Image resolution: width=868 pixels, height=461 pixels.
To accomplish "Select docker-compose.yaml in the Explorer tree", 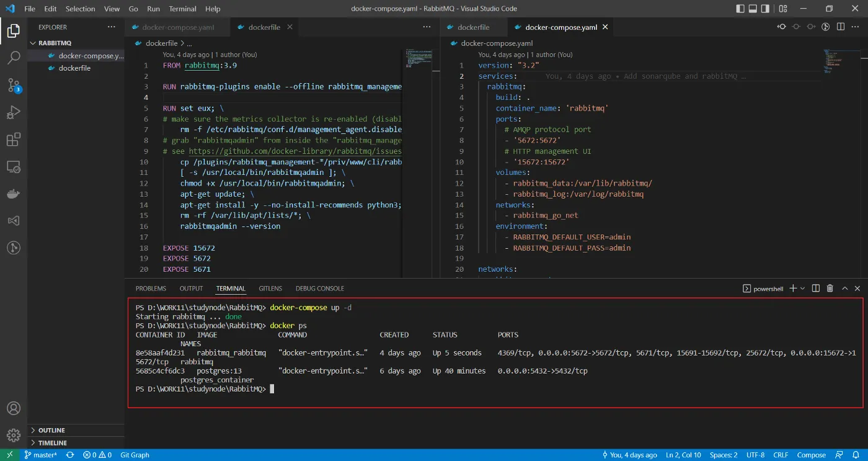I will [76, 56].
